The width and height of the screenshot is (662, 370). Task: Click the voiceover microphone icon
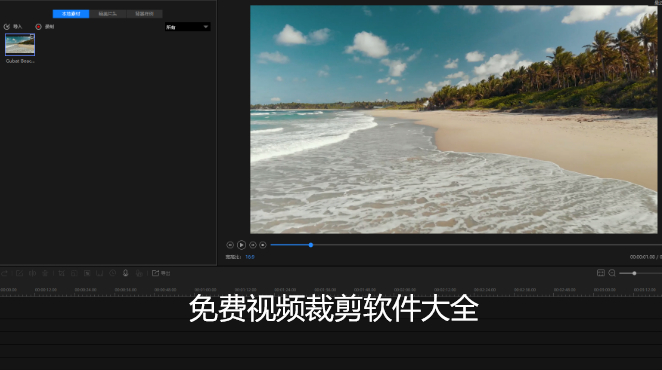125,273
